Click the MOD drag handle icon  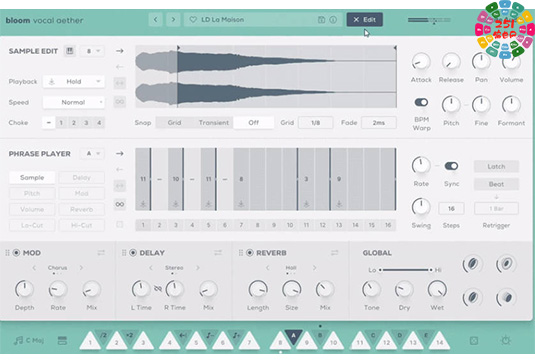point(7,253)
